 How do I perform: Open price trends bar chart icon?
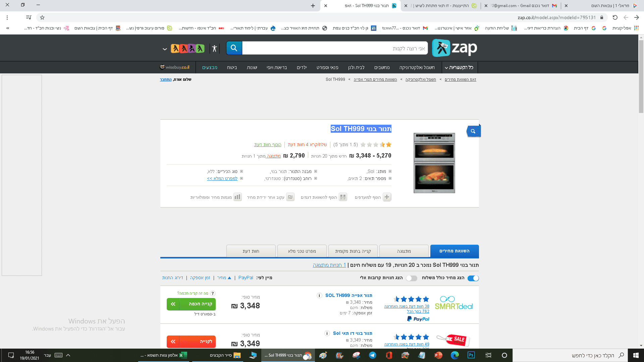click(x=237, y=197)
